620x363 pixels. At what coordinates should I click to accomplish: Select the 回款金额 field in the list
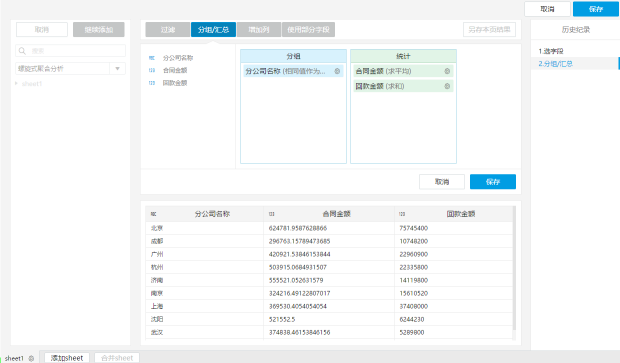(175, 83)
